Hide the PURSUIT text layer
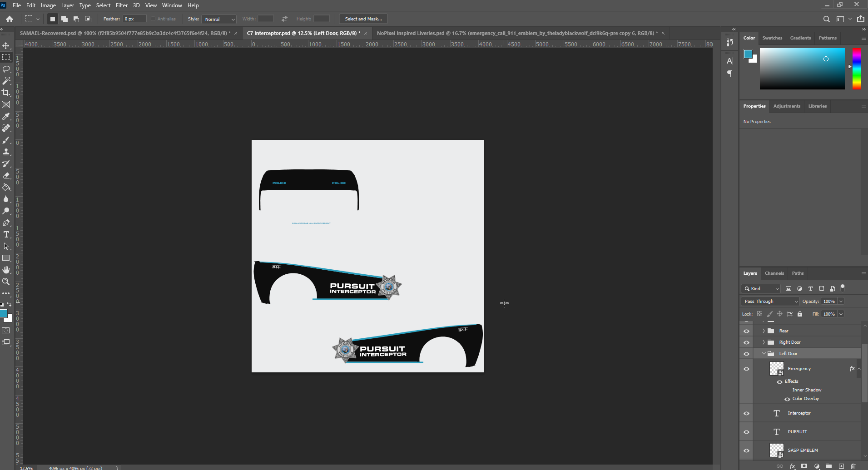 (746, 432)
